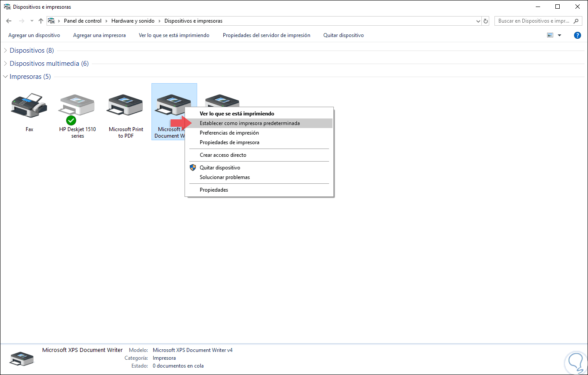Go to Hardware y sonido breadcrumb
The height and width of the screenshot is (375, 588).
coord(133,21)
